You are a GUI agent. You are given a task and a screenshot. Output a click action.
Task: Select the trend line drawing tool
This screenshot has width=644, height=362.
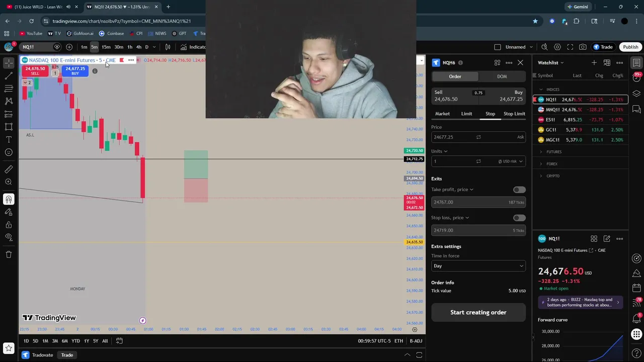[9, 76]
